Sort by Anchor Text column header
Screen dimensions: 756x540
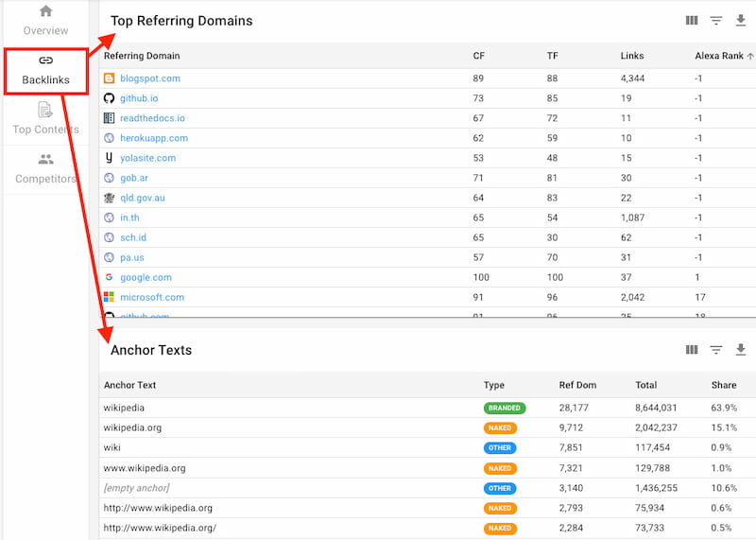pos(129,385)
